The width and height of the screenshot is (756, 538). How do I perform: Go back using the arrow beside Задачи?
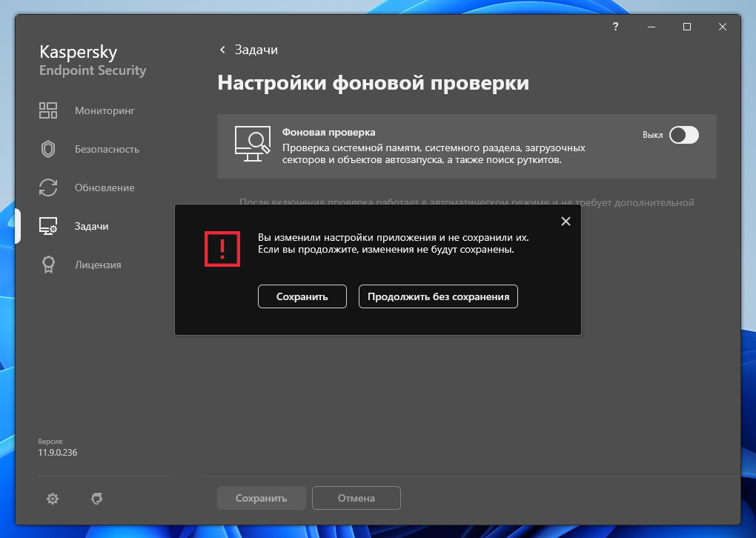[x=222, y=50]
